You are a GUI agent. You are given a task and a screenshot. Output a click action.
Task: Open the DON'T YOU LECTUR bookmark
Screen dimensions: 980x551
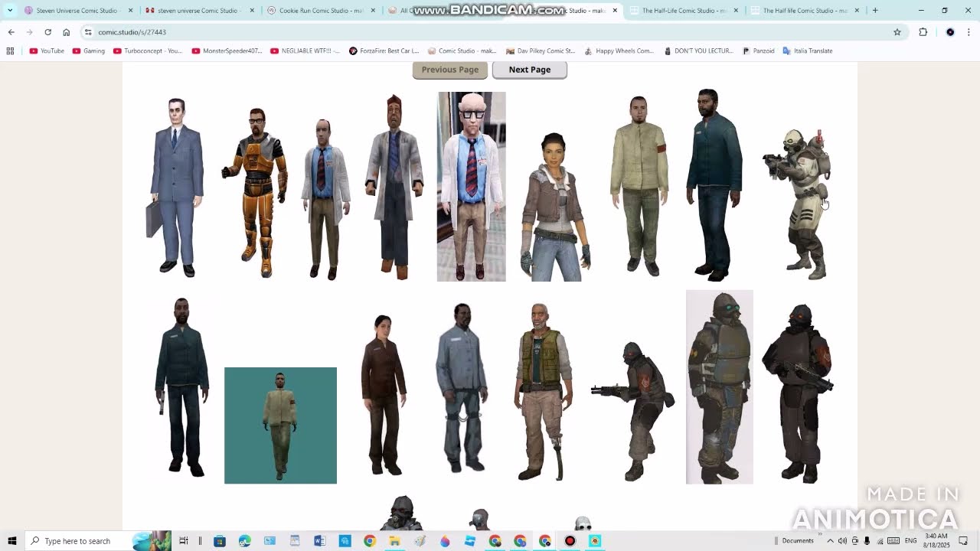(x=698, y=51)
